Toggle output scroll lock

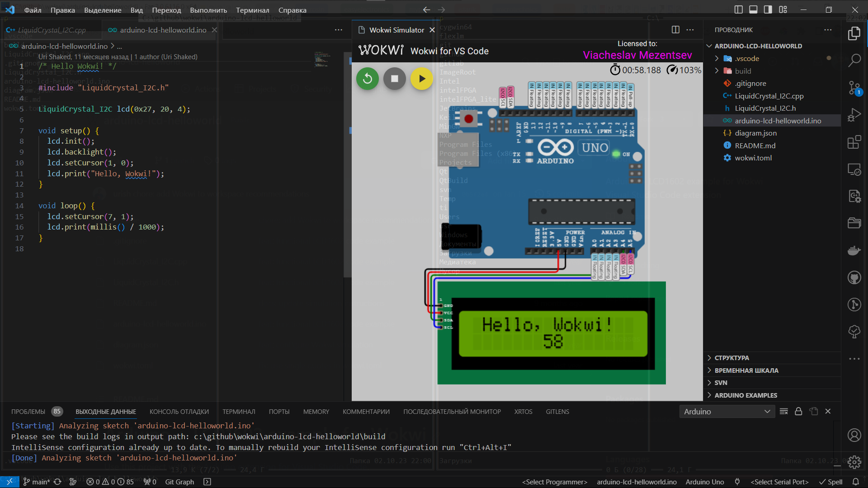coord(798,411)
